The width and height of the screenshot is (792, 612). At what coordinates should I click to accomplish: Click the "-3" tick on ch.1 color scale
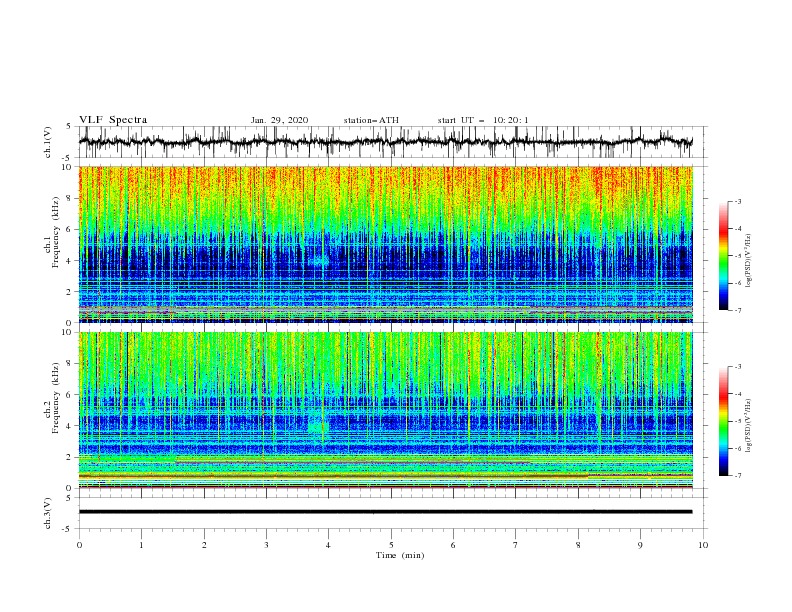coord(737,201)
